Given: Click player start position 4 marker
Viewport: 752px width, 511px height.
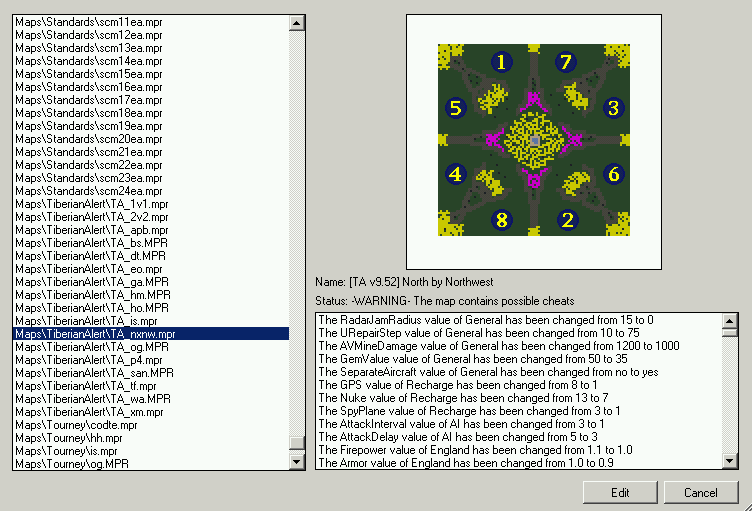Looking at the screenshot, I should point(456,174).
